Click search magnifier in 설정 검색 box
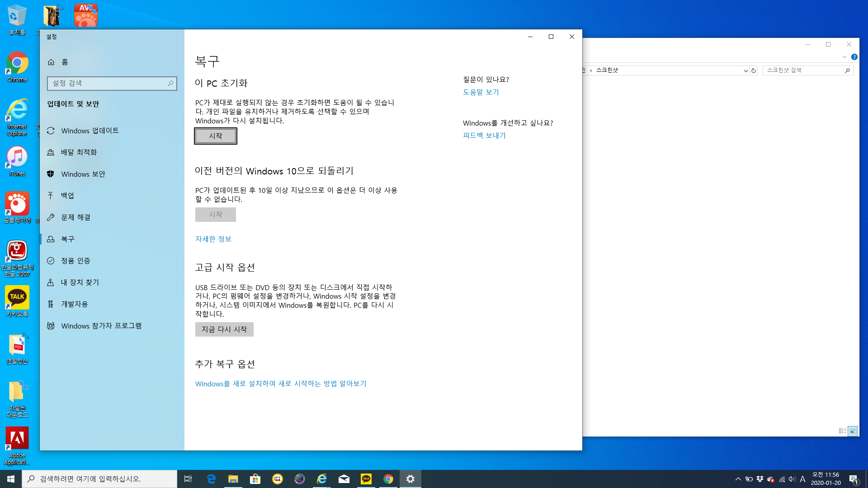 click(x=170, y=84)
